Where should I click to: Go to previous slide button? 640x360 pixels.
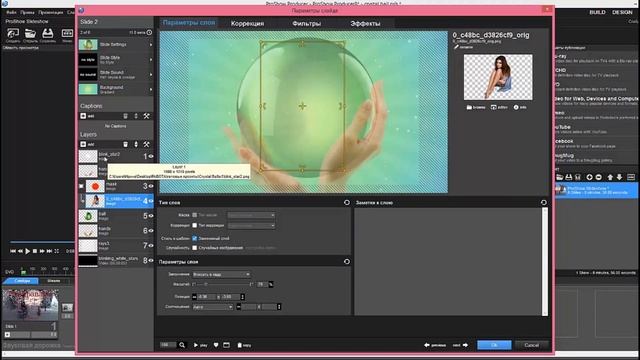click(435, 345)
